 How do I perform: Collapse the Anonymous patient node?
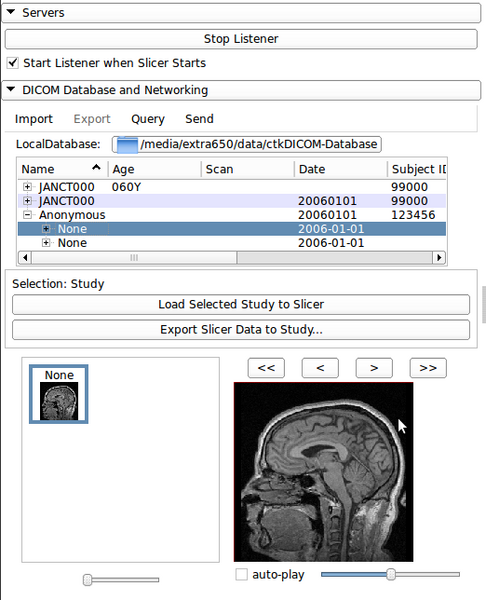pos(27,215)
